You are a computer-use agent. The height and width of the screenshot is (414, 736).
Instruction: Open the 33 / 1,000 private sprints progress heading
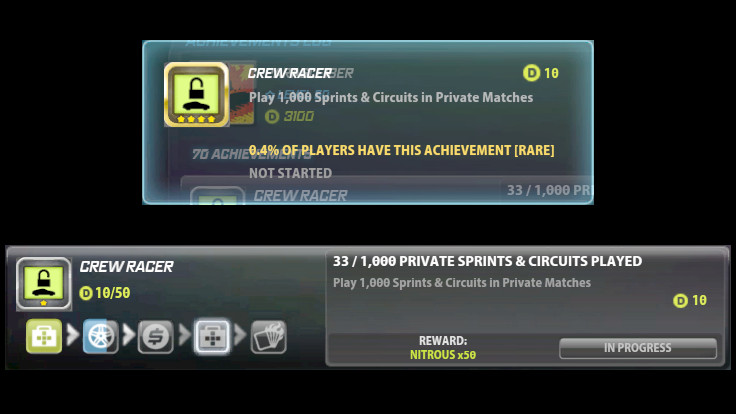pyautogui.click(x=487, y=261)
